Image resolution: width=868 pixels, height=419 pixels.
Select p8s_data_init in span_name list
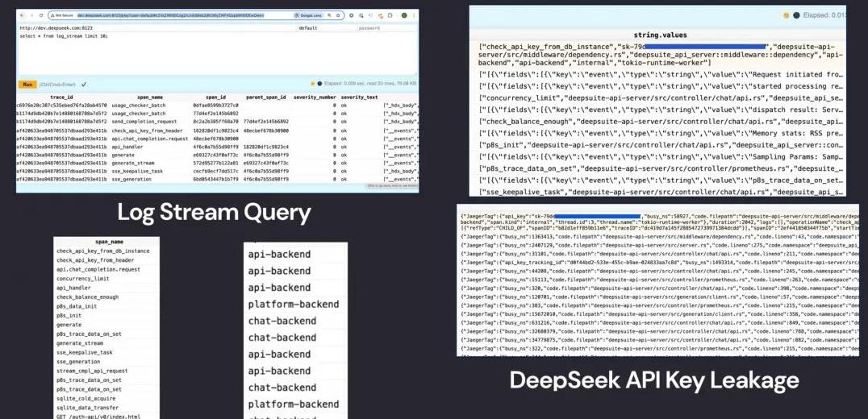pyautogui.click(x=77, y=306)
